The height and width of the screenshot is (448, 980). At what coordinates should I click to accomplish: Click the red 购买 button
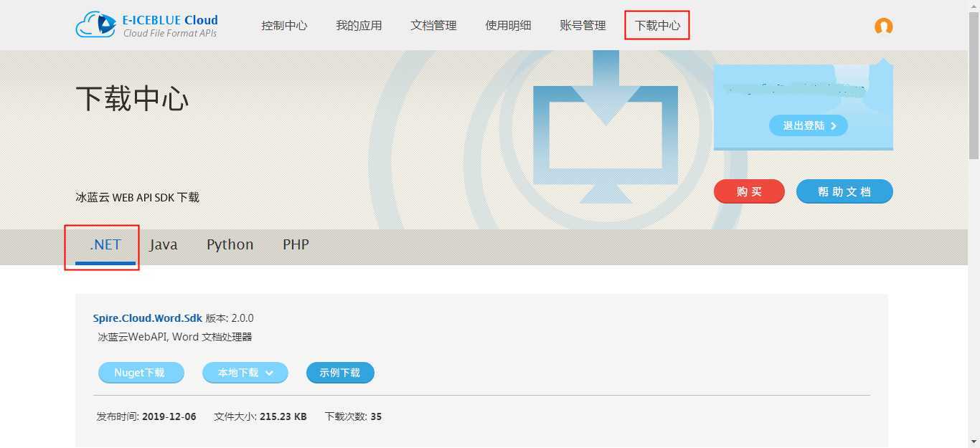(749, 191)
